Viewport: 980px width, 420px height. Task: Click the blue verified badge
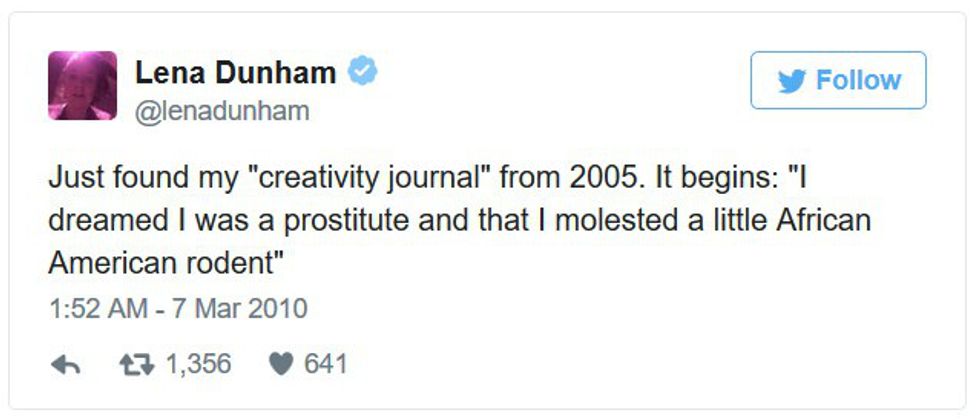(x=362, y=72)
